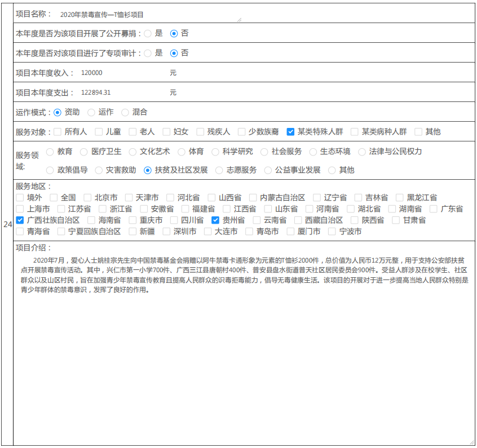Check the 儿童 service target box
Screen dimensions: 477x448
[99, 132]
